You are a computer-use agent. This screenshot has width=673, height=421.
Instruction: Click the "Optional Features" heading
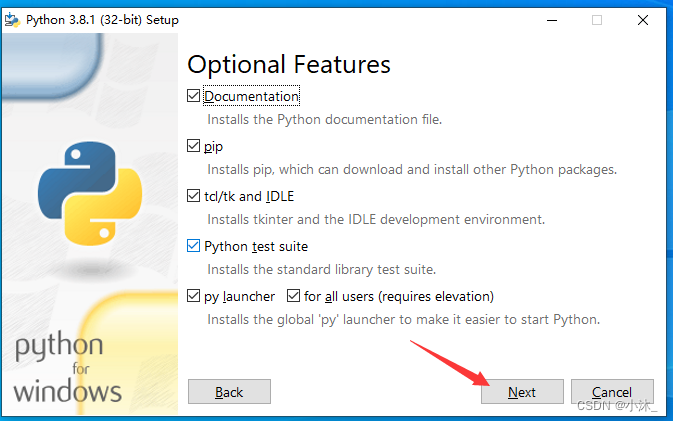[289, 64]
